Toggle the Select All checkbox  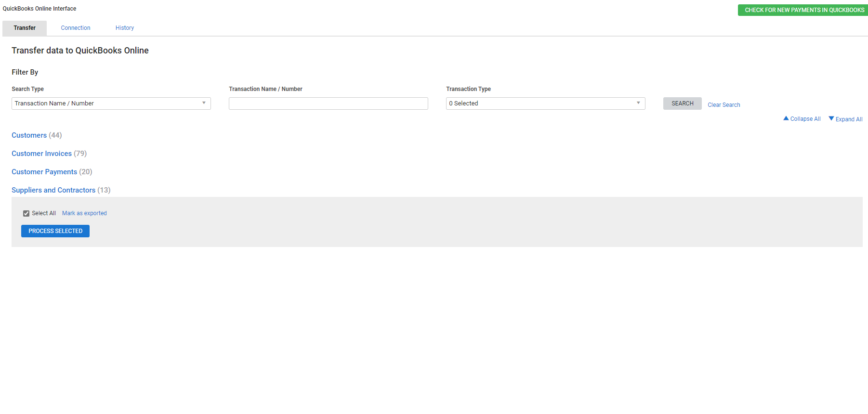click(26, 213)
